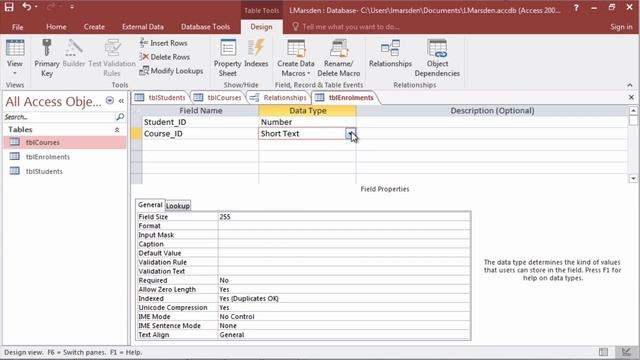Collapse the Tables group
Viewport: 640px width, 360px height.
click(x=117, y=130)
